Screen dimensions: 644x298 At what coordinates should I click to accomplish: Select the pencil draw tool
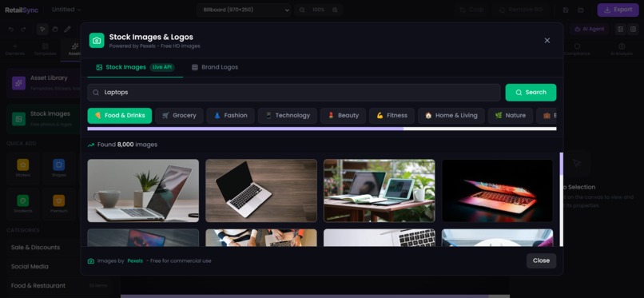(67, 29)
